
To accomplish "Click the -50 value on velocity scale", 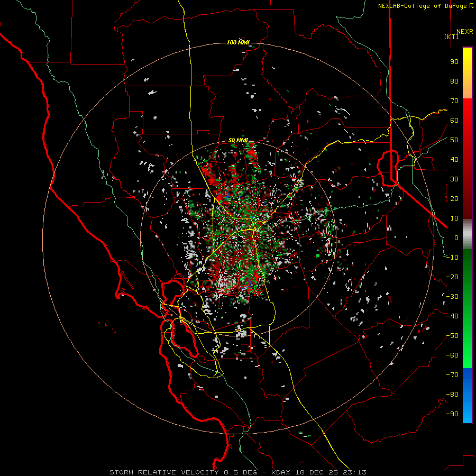I will (452, 336).
